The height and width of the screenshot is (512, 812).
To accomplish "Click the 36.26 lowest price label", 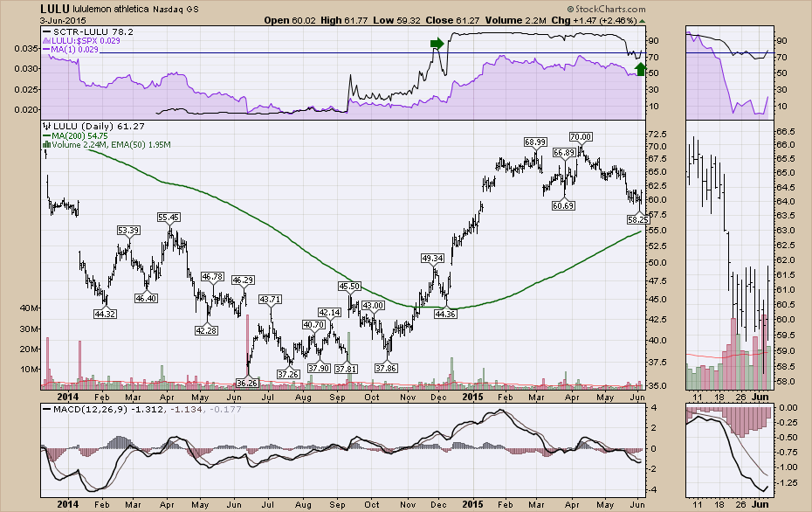I will (247, 383).
